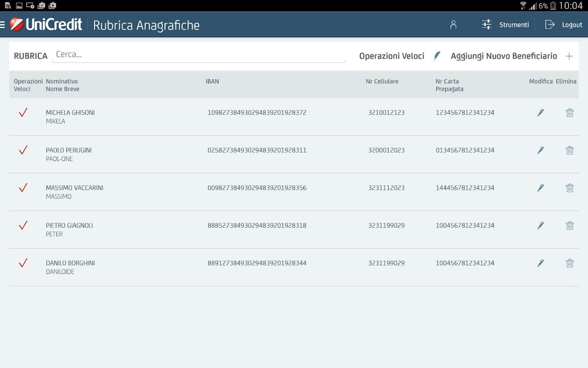Tap the UniCredit logo
Image resolution: width=588 pixels, height=368 pixels.
pyautogui.click(x=46, y=25)
